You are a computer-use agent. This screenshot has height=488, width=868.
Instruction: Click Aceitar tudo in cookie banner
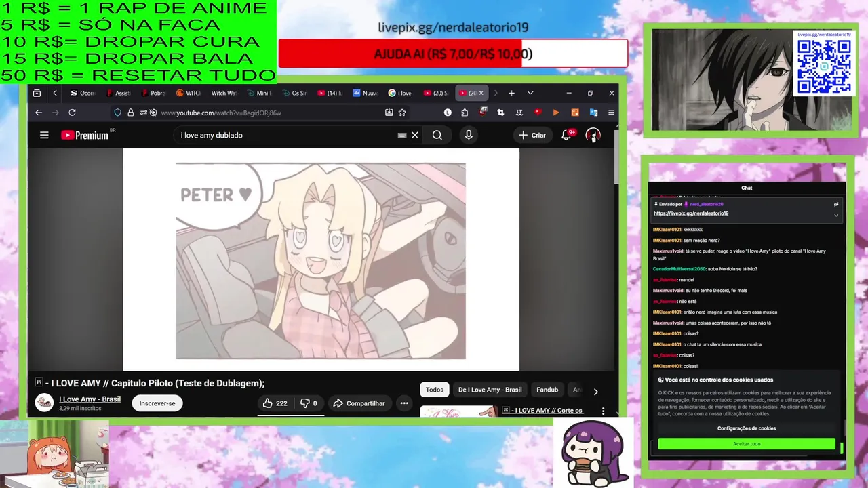click(747, 444)
